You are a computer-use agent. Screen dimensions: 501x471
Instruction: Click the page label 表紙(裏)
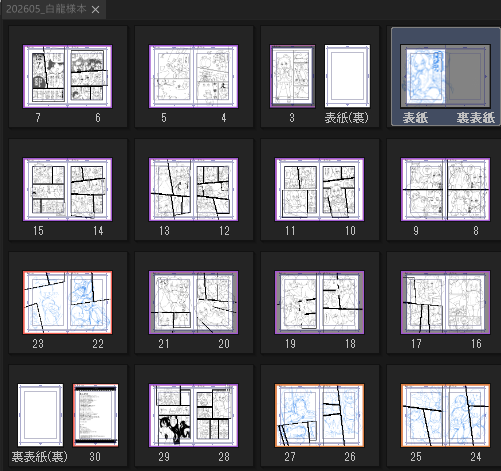pos(347,118)
